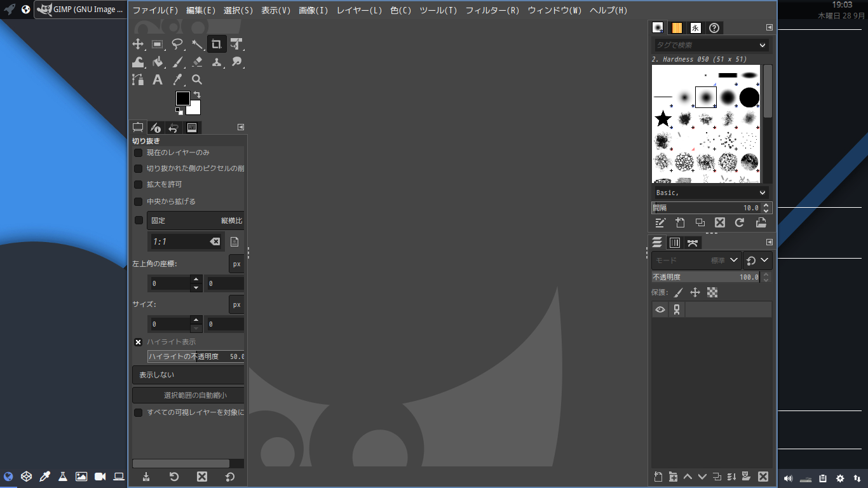Image resolution: width=868 pixels, height=488 pixels.
Task: Open the 表示しない guides dropdown
Action: click(188, 375)
